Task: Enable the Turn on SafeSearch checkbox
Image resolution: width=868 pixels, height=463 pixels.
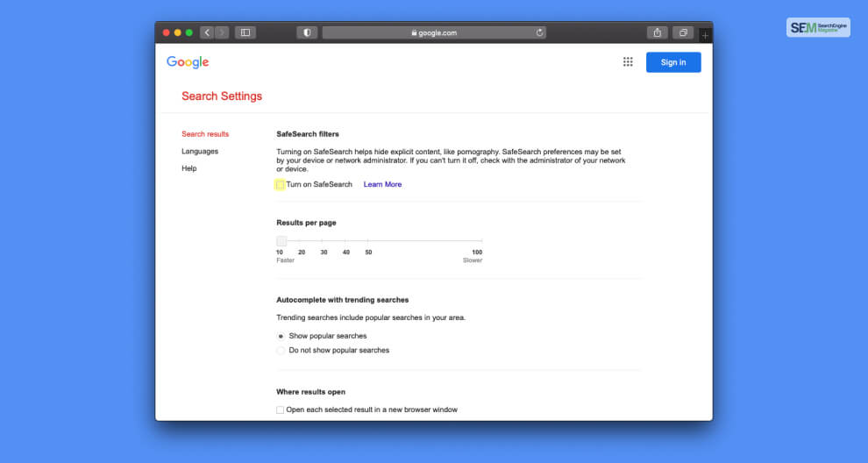Action: click(x=280, y=185)
